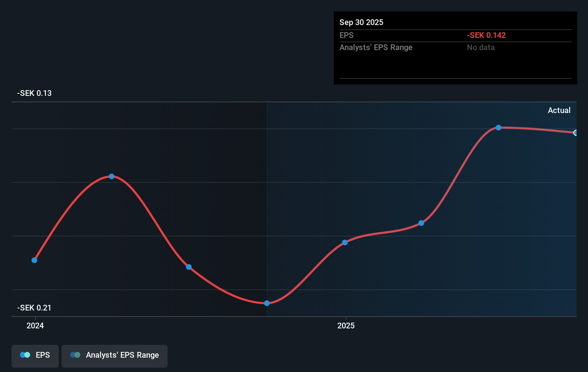
Task: Select the 2024 axis label
Action: (x=35, y=325)
